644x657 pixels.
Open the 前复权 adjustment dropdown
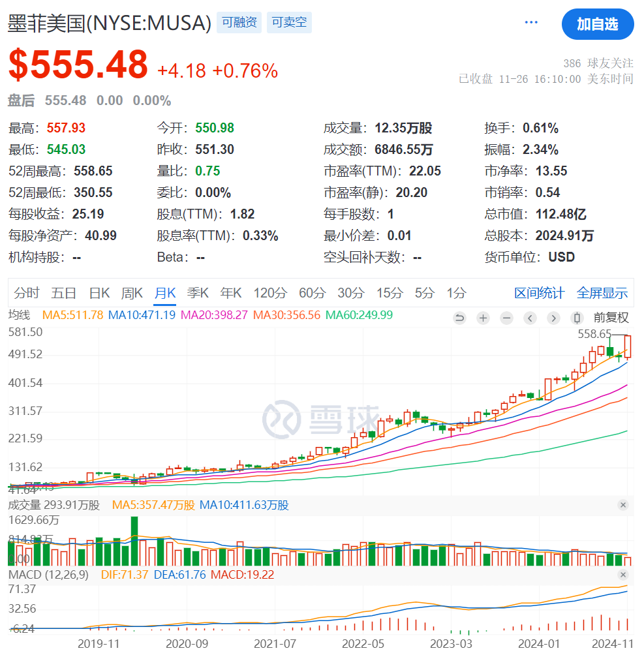point(611,318)
